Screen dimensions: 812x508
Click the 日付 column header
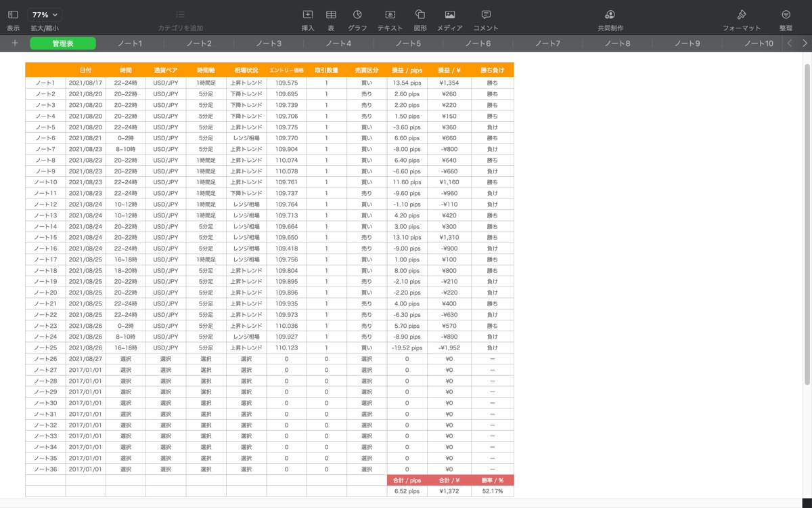[85, 70]
